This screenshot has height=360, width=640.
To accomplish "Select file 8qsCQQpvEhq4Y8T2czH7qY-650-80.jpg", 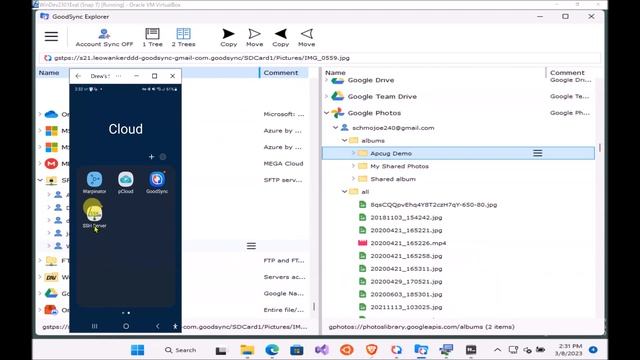I will [433, 204].
